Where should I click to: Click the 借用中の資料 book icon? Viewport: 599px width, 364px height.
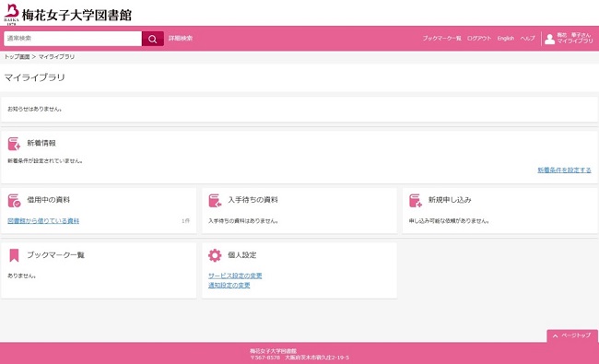[14, 201]
